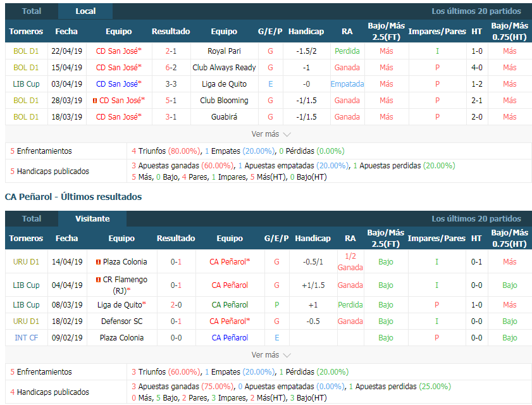Open Royal Pari team link
The image size is (532, 405).
pos(224,51)
